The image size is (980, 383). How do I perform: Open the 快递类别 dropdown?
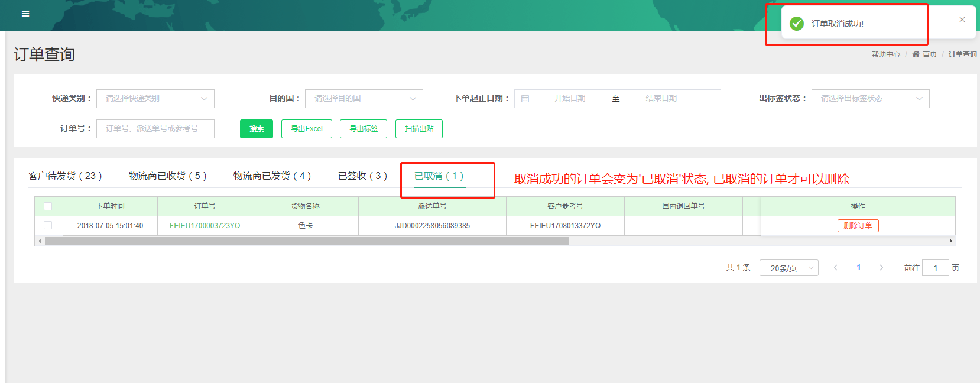click(x=155, y=99)
